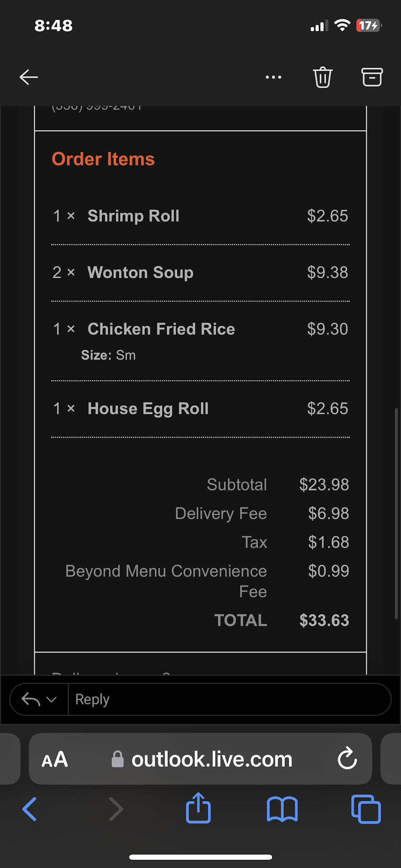Archive this email using archive icon
Screen dimensions: 401x868
(372, 77)
